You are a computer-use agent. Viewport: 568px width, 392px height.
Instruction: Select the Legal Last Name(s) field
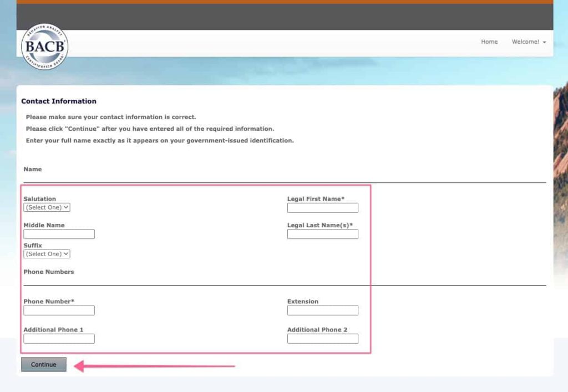tap(322, 234)
